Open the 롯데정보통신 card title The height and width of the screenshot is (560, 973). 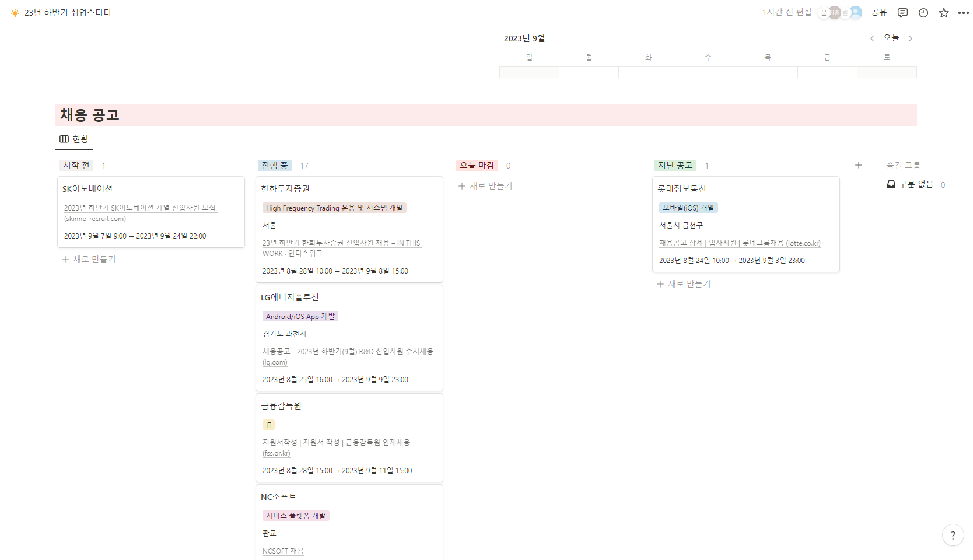[682, 189]
